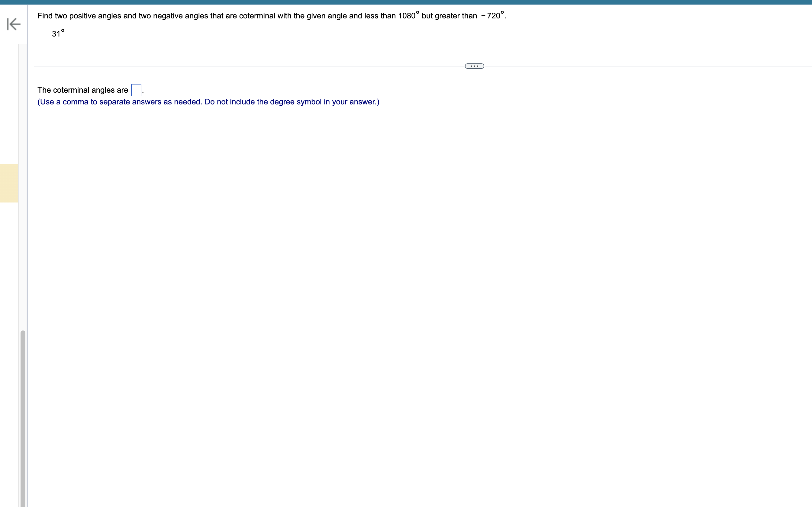Click the given angle 31° value

[58, 33]
